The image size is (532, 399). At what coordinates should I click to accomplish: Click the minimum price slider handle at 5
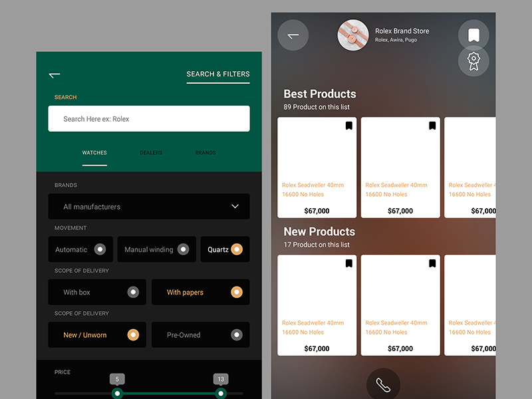pos(117,393)
